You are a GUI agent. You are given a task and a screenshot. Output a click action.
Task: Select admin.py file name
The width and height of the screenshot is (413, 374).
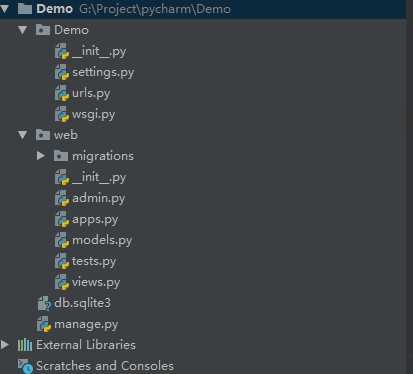click(x=99, y=198)
